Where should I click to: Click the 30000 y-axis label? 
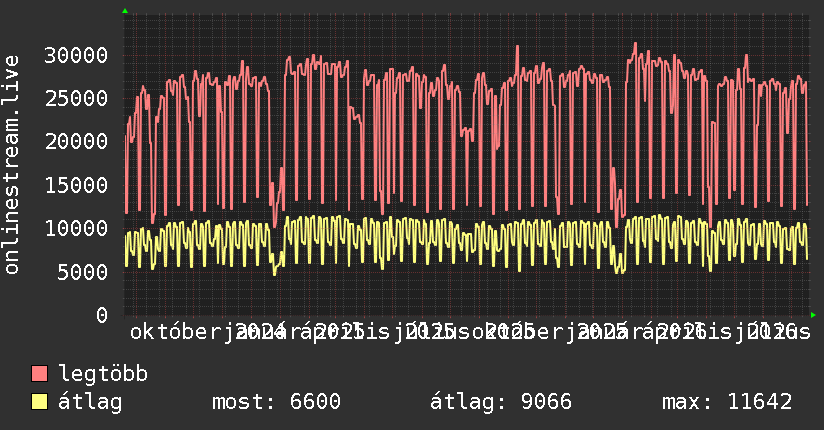point(76,55)
